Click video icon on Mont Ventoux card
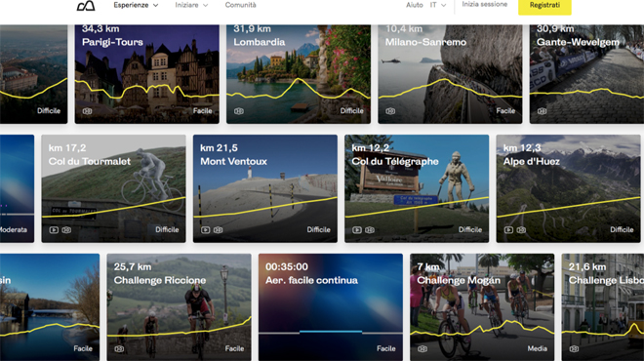This screenshot has width=644, height=361. 205,230
